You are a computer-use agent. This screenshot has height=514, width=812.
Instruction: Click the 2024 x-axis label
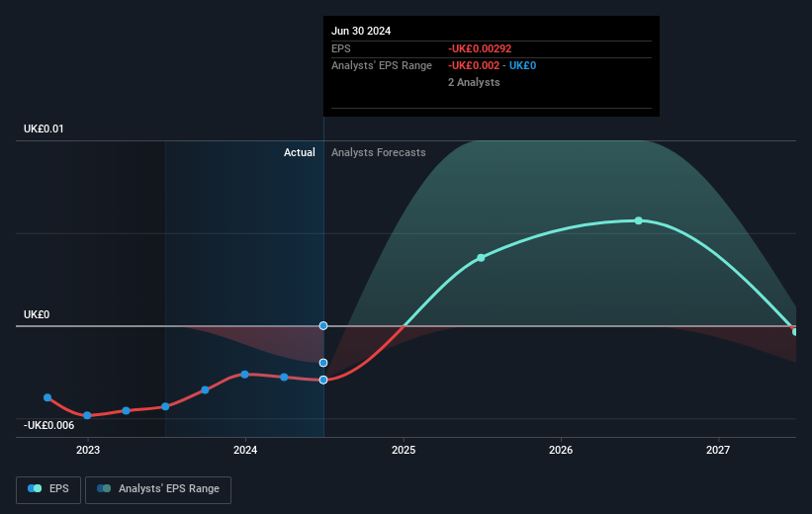pyautogui.click(x=245, y=451)
